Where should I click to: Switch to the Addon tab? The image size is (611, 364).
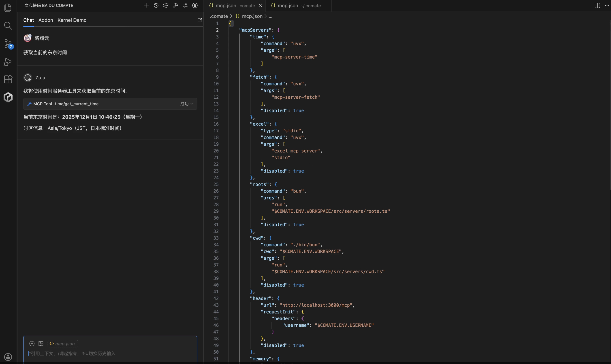click(x=46, y=20)
